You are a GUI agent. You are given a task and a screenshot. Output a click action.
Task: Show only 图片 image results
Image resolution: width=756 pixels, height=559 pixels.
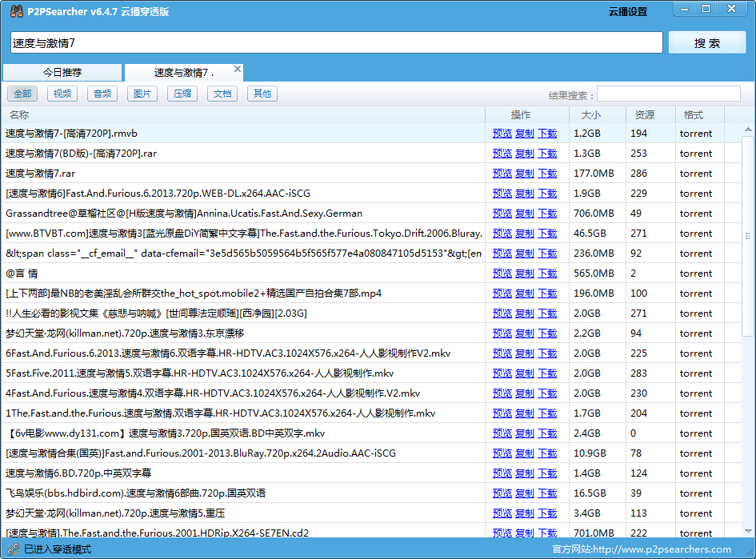(x=142, y=94)
